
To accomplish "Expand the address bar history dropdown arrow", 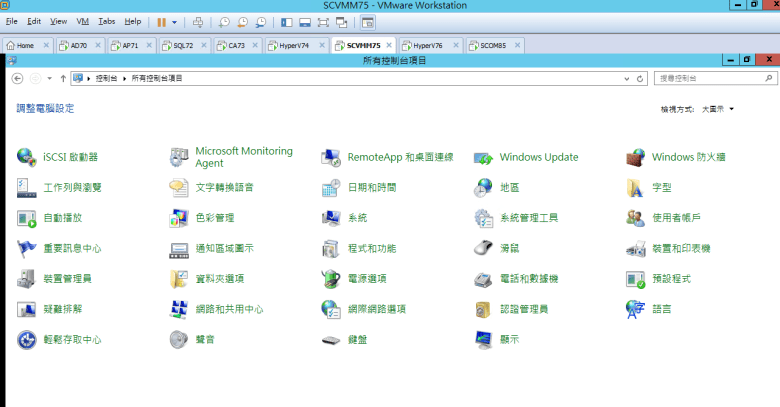I will click(626, 77).
